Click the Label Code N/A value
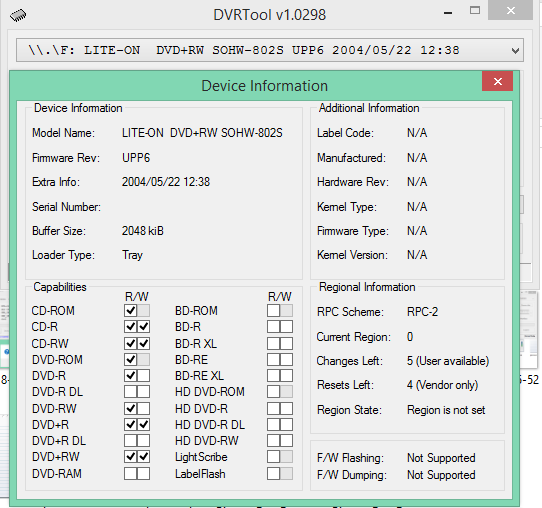 point(417,133)
